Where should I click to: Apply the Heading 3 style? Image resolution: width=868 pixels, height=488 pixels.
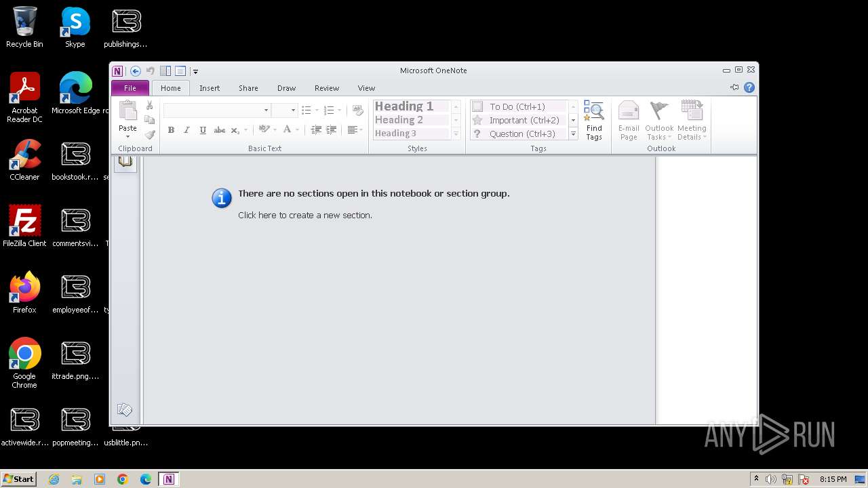[412, 134]
